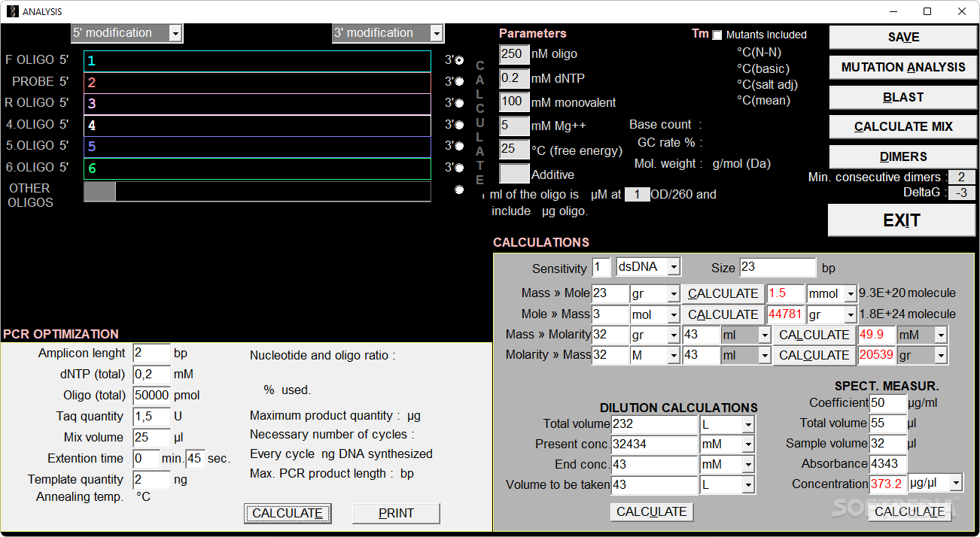Viewport: 980px width, 537px height.
Task: Click the °C free energy field
Action: pyautogui.click(x=514, y=150)
